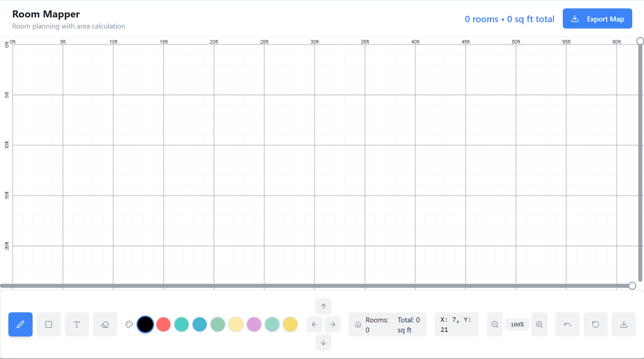
Task: Pan the canvas upward with the arrow
Action: click(x=323, y=306)
